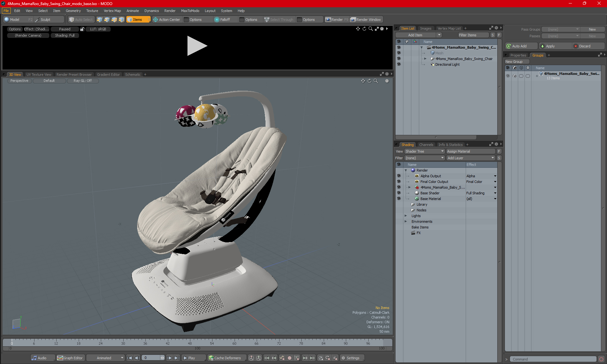The height and width of the screenshot is (364, 607).
Task: Select Items selection mode
Action: tap(138, 20)
